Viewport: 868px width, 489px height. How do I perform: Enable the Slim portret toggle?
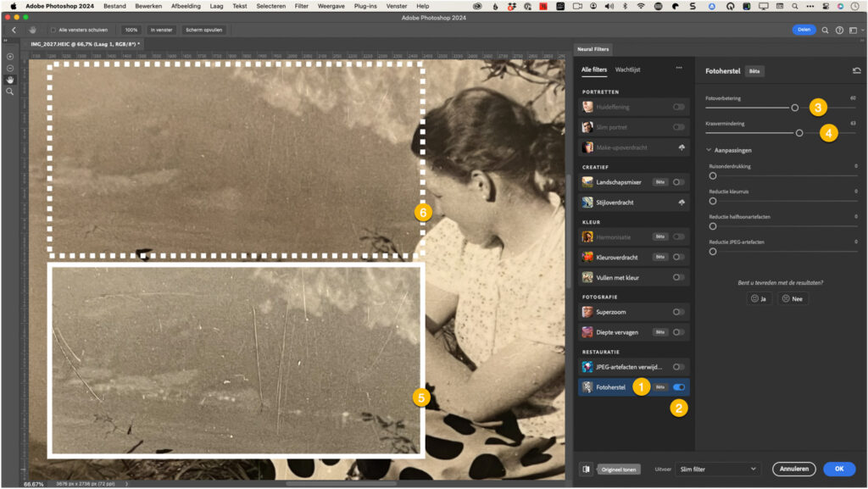(679, 127)
